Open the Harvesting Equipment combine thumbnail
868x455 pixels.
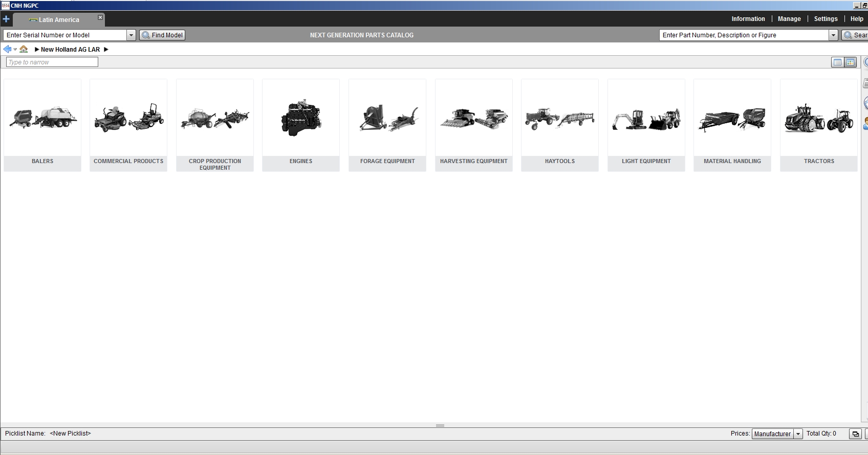click(474, 118)
